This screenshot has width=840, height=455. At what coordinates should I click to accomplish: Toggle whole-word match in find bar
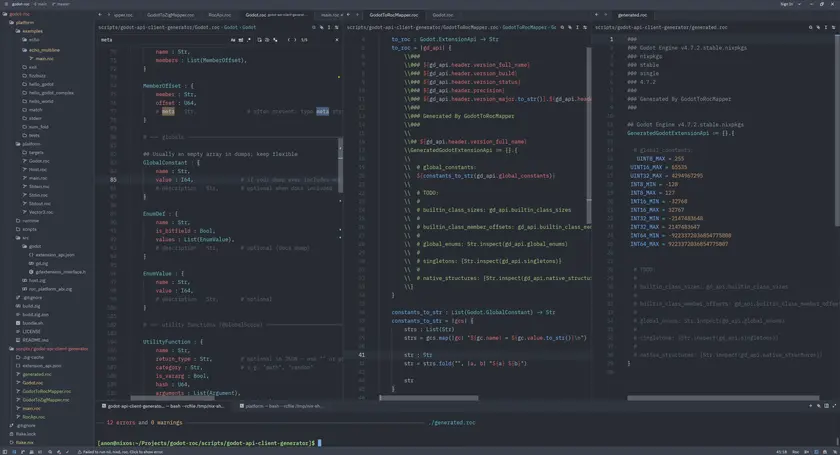tap(241, 40)
